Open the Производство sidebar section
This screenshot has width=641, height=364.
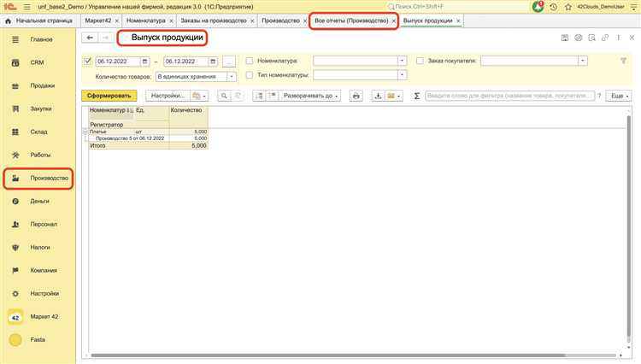[38, 178]
